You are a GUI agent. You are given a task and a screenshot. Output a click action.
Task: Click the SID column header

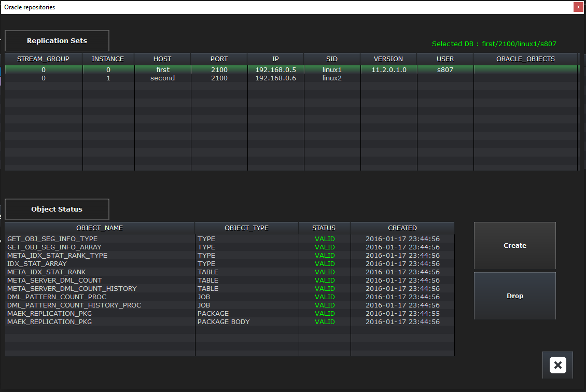tap(332, 59)
